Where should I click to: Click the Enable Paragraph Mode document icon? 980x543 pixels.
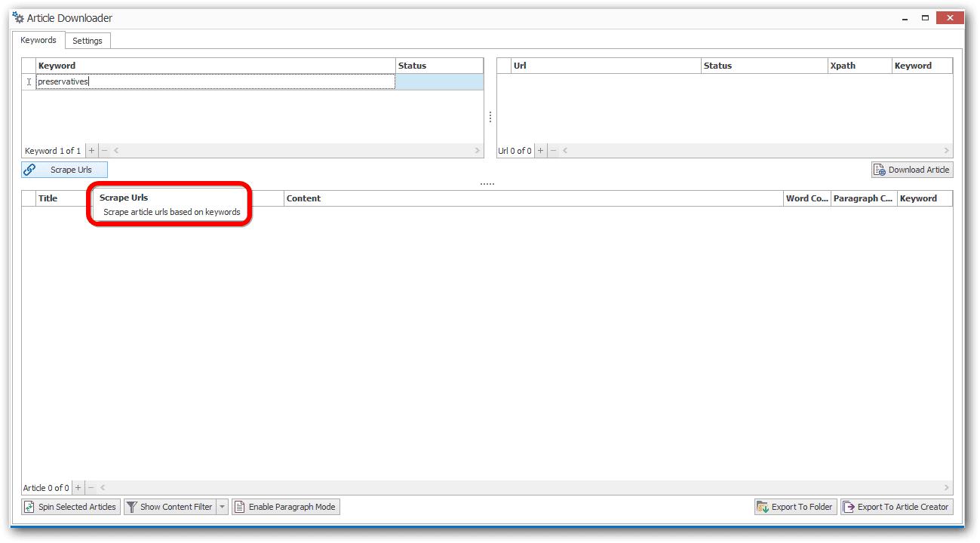coord(240,507)
